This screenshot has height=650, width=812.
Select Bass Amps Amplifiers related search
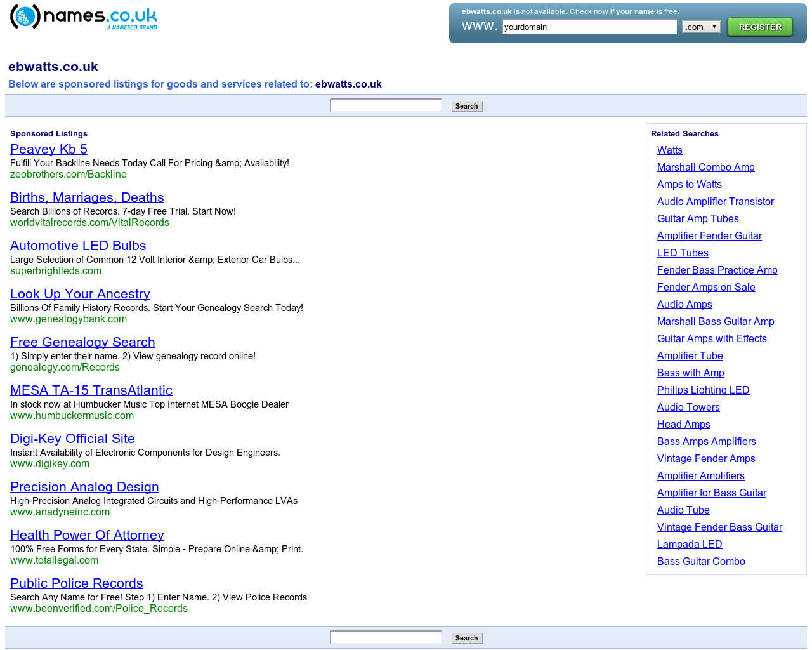[x=707, y=442]
